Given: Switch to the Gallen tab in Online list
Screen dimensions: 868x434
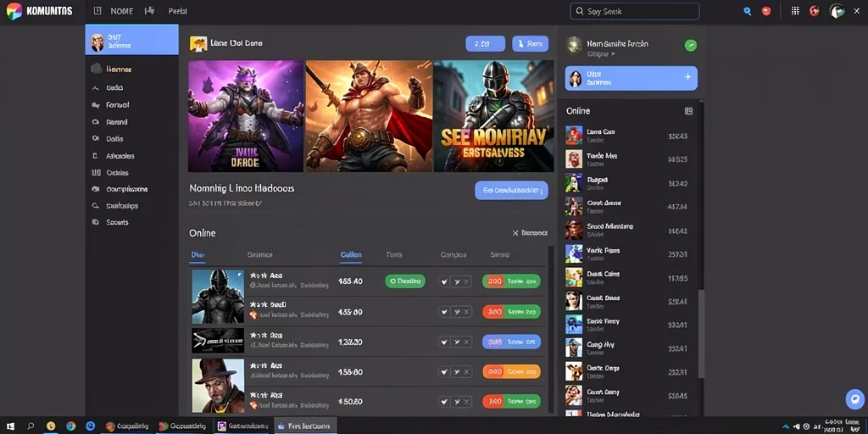Looking at the screenshot, I should 351,255.
